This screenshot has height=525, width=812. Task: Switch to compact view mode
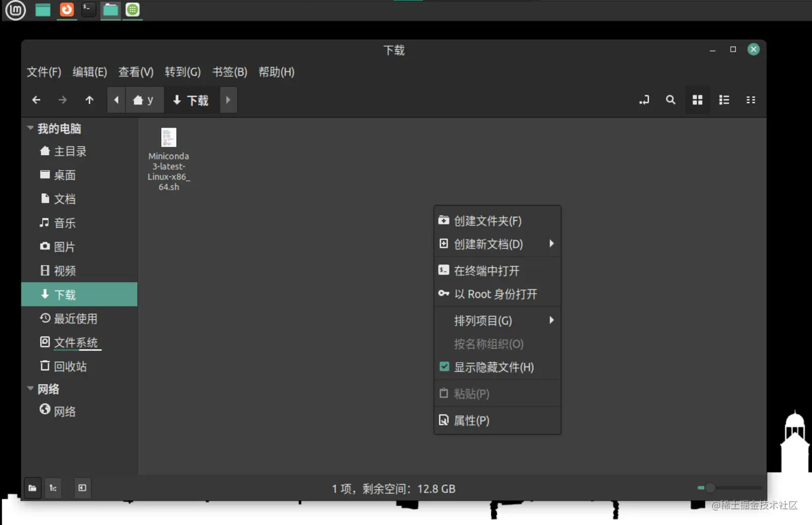pyautogui.click(x=750, y=100)
